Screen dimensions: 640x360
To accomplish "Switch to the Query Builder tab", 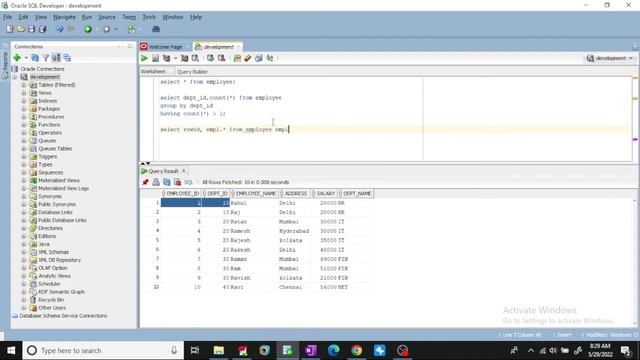I will [192, 71].
